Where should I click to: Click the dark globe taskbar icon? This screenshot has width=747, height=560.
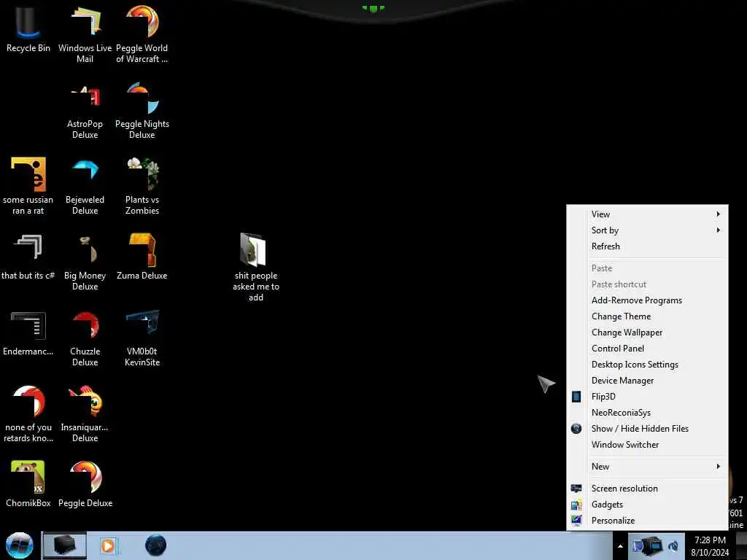pos(156,545)
